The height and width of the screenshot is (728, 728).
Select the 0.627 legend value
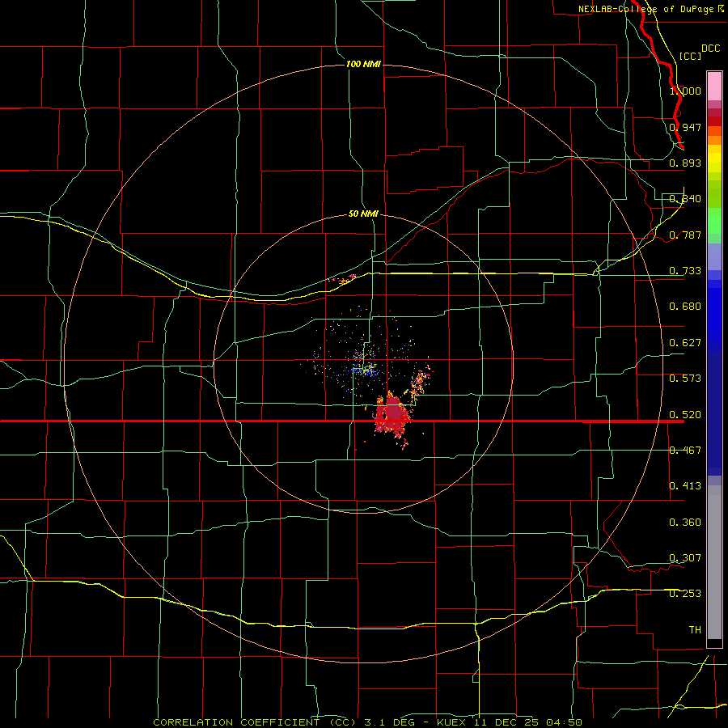tap(685, 343)
